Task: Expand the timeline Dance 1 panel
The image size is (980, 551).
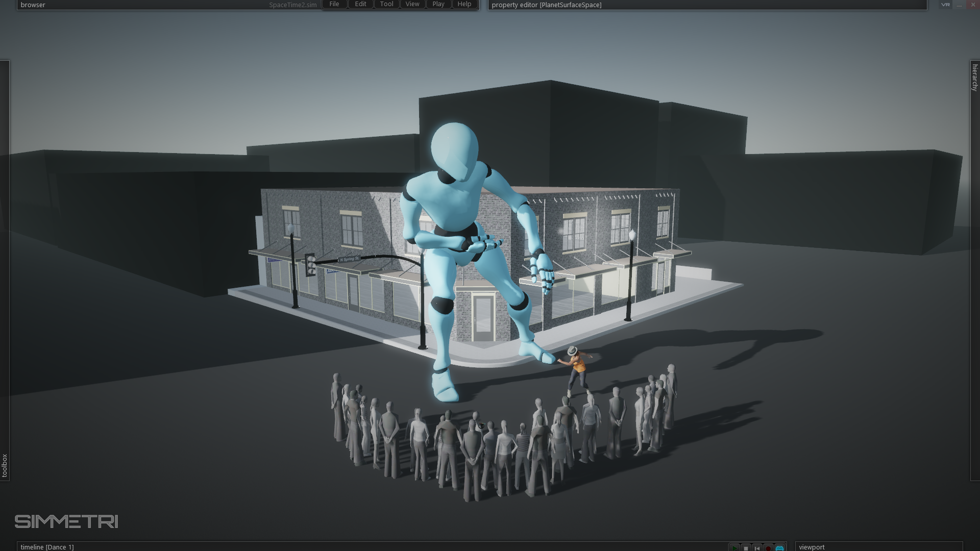Action: point(47,547)
